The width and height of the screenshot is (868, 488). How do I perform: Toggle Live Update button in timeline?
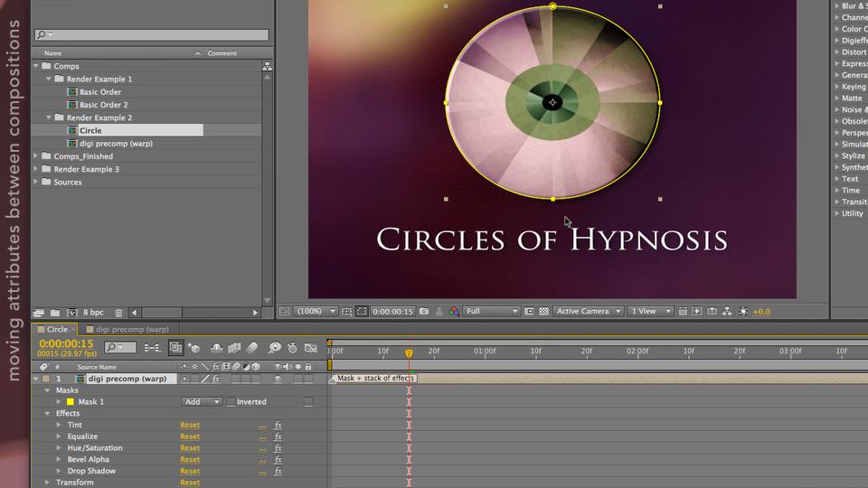(x=175, y=347)
